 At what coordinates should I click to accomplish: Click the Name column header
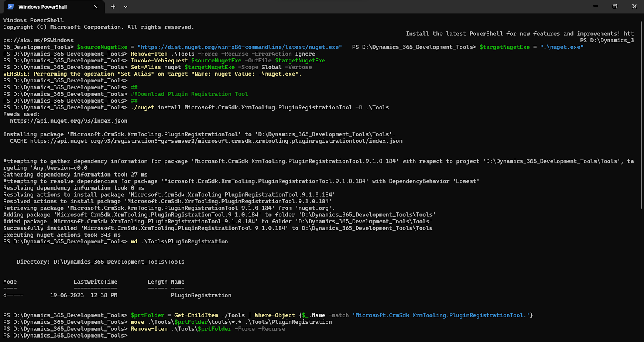(178, 282)
